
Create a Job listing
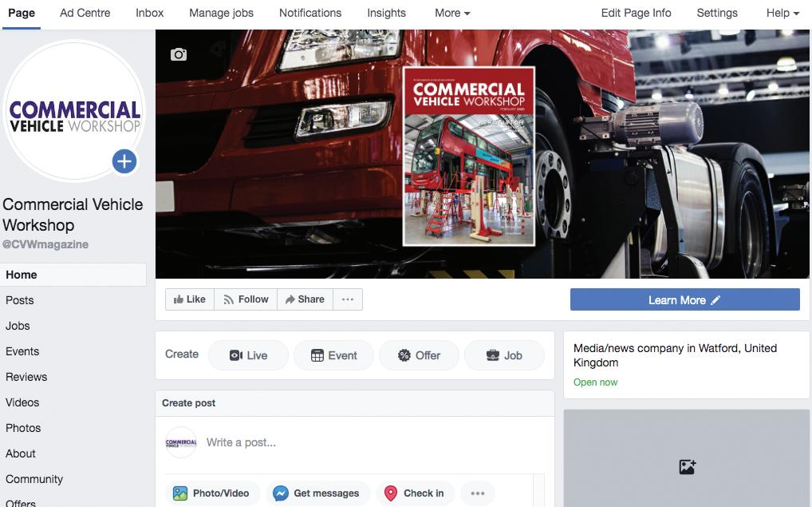pyautogui.click(x=504, y=355)
